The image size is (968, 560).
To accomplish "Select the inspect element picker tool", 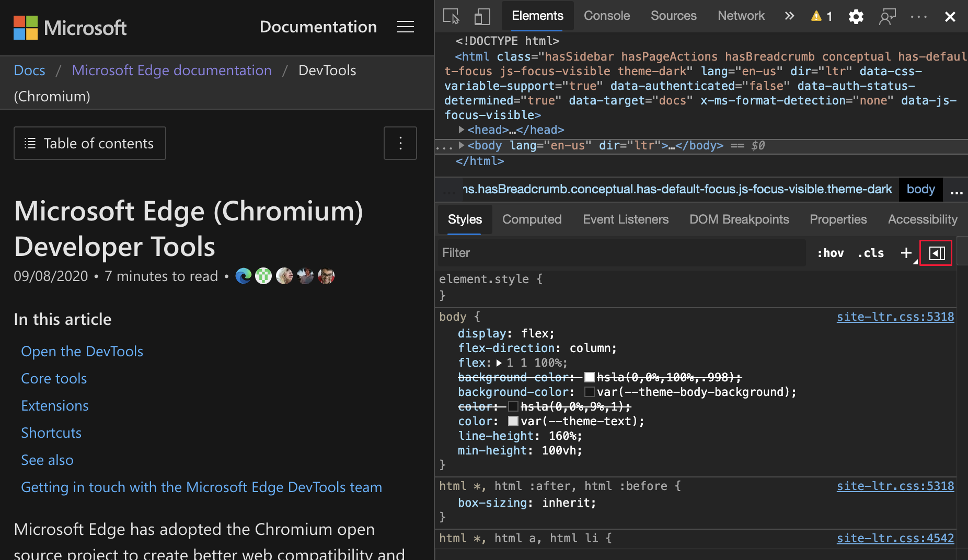I will tap(451, 16).
